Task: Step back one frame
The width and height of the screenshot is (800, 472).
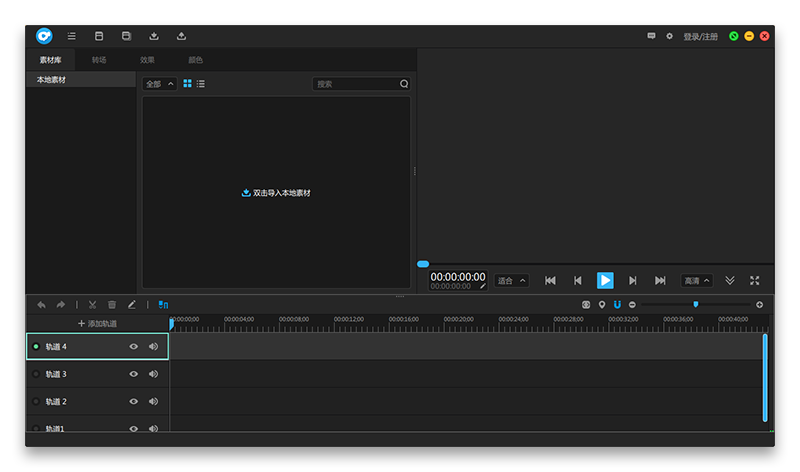Action: tap(578, 281)
